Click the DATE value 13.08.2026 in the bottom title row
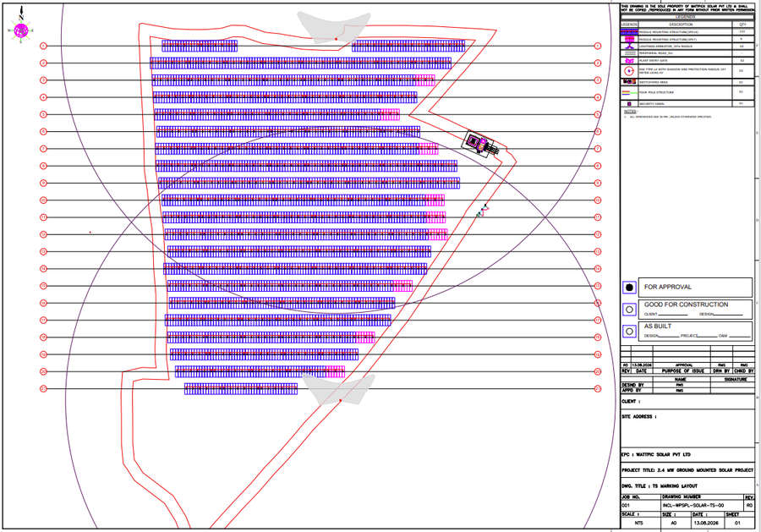 (x=706, y=523)
